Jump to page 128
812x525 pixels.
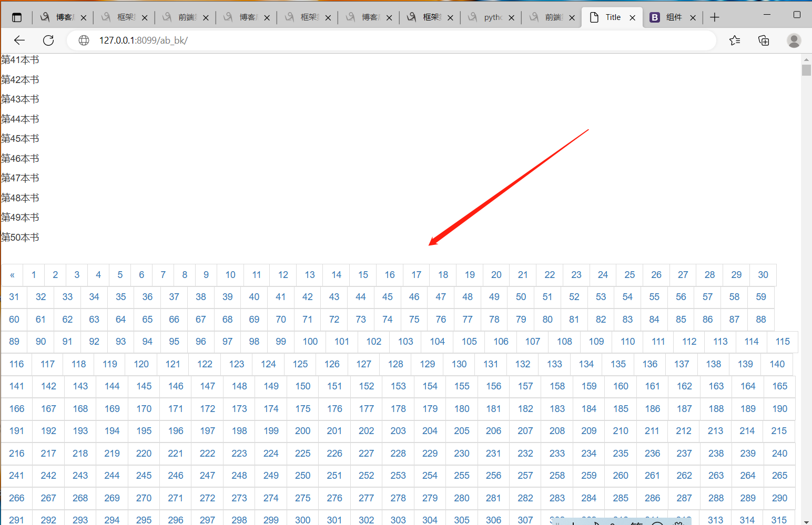[x=395, y=364]
